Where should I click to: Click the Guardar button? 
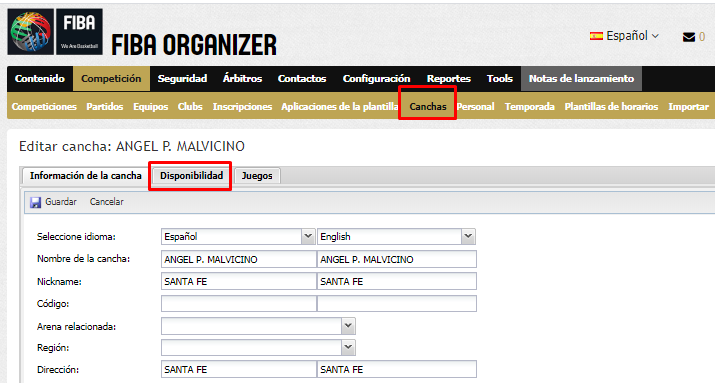(53, 202)
